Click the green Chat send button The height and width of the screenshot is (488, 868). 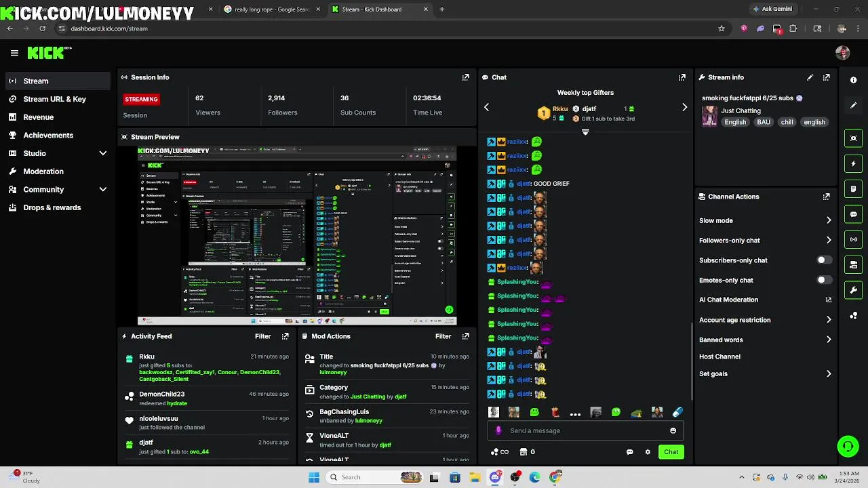pos(671,452)
